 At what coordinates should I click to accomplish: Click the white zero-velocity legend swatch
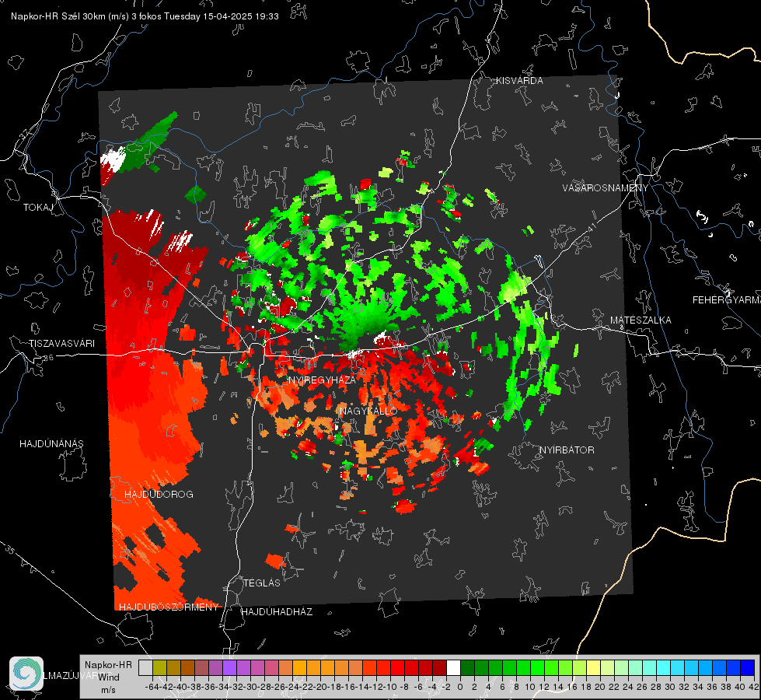tap(453, 667)
